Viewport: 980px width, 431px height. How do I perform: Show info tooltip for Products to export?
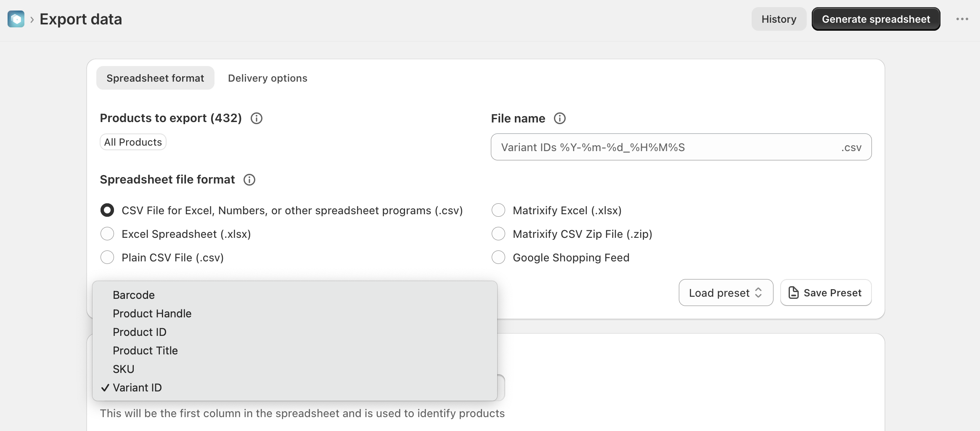(x=257, y=118)
